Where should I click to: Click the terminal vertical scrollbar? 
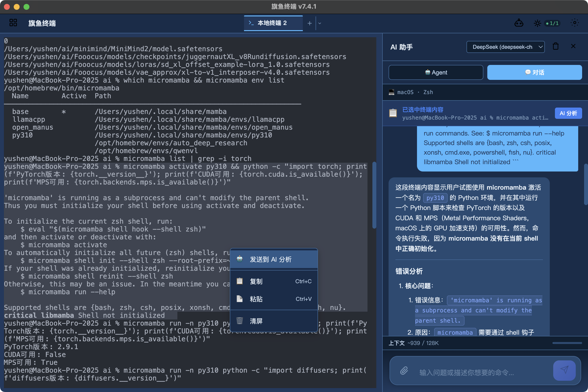tap(374, 195)
